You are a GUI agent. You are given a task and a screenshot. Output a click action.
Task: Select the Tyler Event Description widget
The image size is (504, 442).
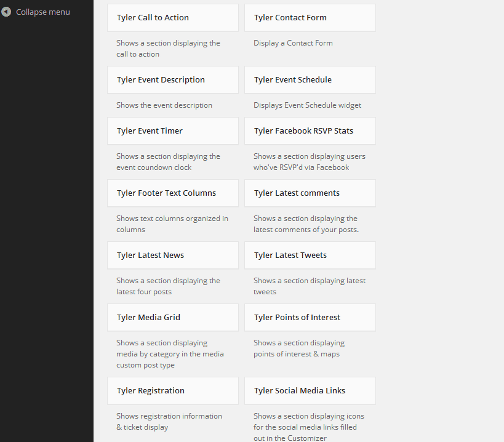(173, 80)
